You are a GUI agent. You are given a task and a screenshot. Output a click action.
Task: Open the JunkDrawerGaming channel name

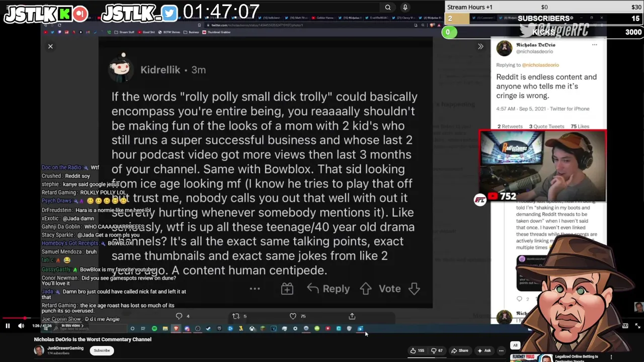click(65, 348)
